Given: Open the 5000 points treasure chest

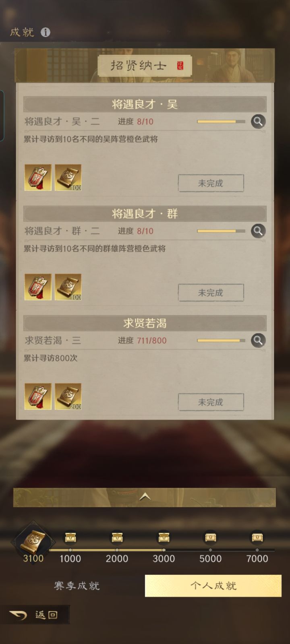Looking at the screenshot, I should tap(211, 537).
